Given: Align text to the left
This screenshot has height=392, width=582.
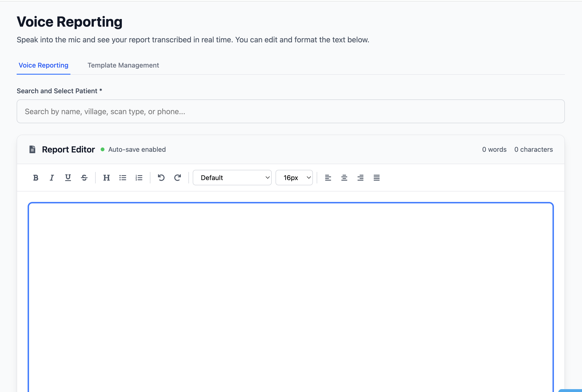Looking at the screenshot, I should [x=328, y=177].
